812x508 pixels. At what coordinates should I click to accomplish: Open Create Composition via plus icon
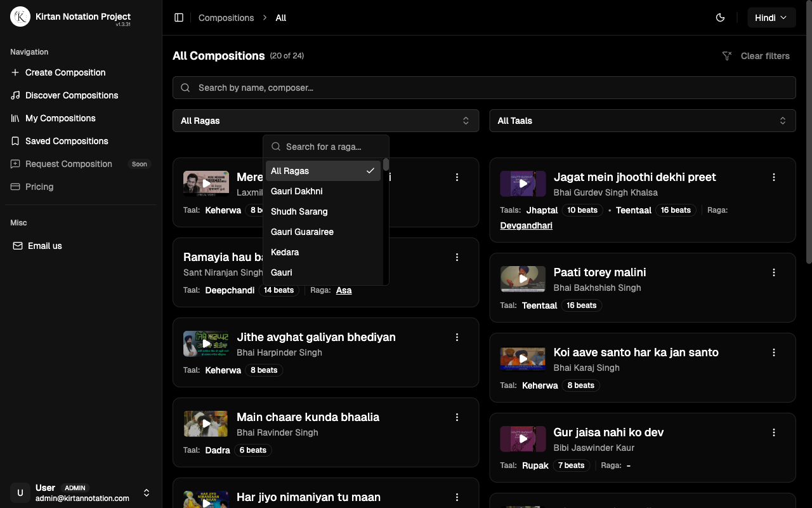pos(14,72)
